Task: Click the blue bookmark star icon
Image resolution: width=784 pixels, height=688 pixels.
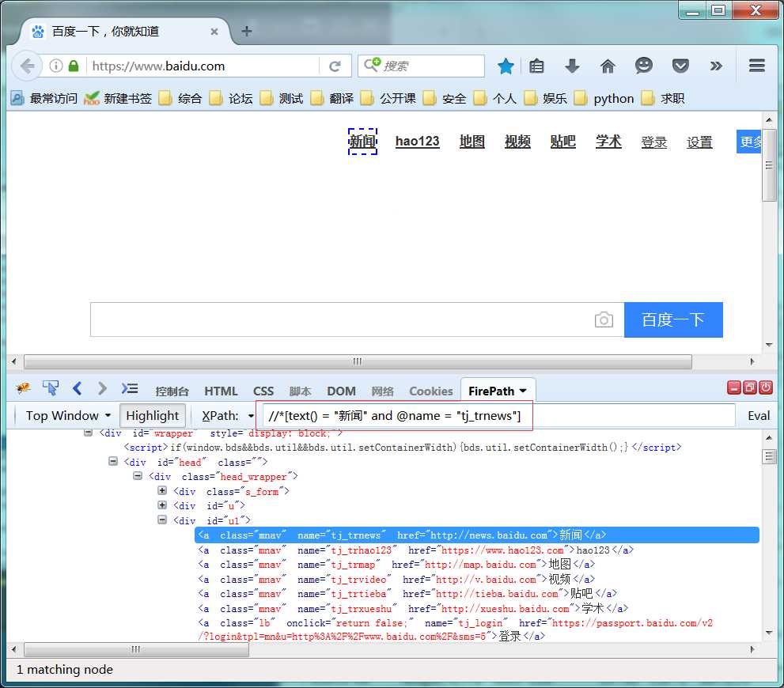Action: [506, 66]
